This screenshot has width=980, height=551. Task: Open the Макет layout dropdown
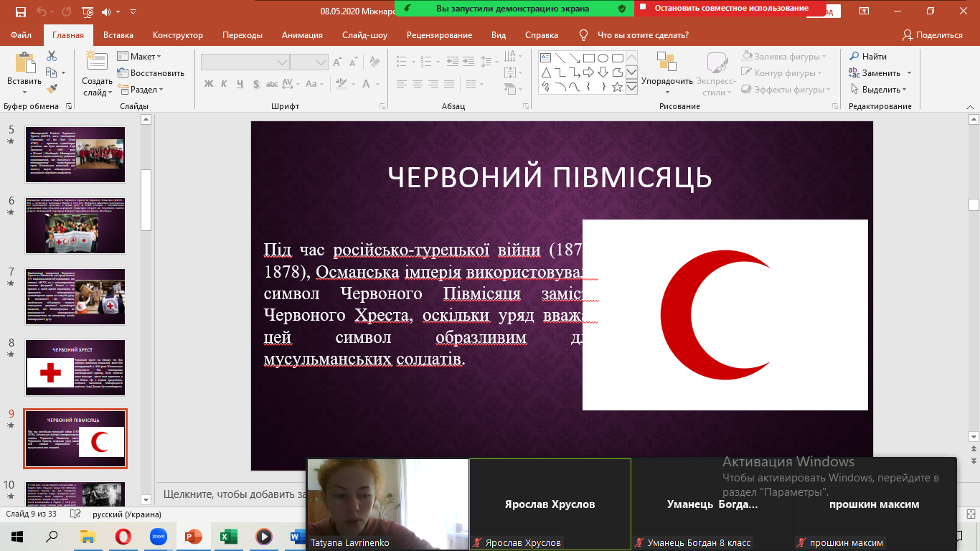tap(139, 57)
